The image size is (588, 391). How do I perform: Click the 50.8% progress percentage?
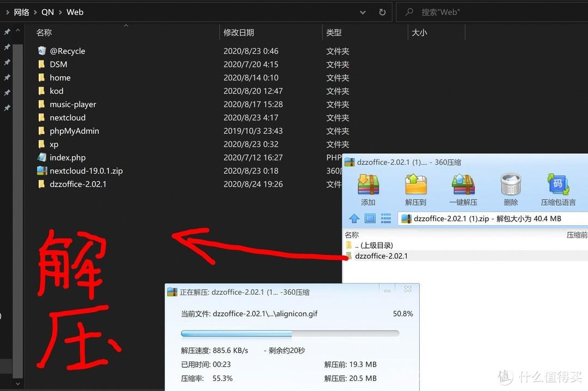tap(403, 313)
